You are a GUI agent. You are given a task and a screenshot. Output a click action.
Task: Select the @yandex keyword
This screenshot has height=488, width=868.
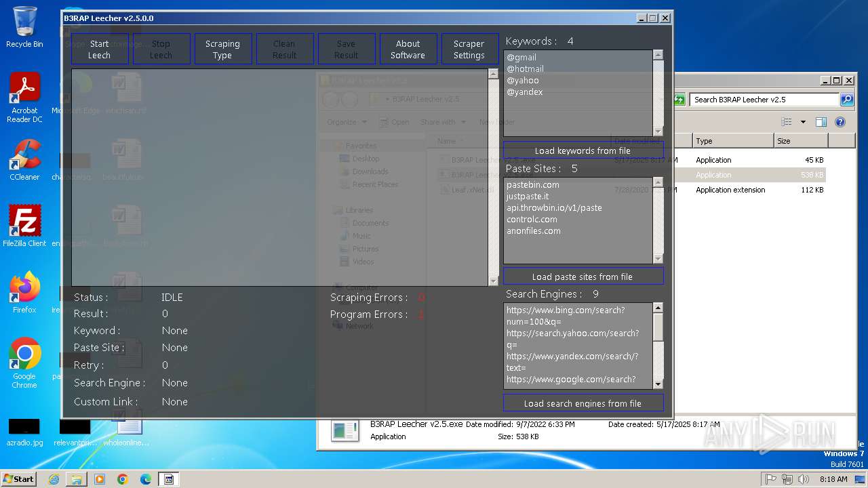click(525, 92)
